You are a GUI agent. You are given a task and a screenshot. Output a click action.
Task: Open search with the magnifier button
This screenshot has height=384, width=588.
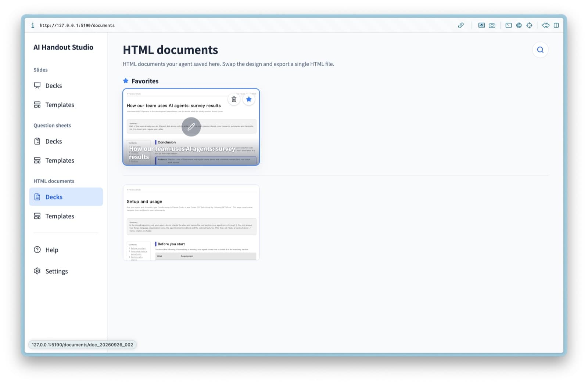click(540, 50)
